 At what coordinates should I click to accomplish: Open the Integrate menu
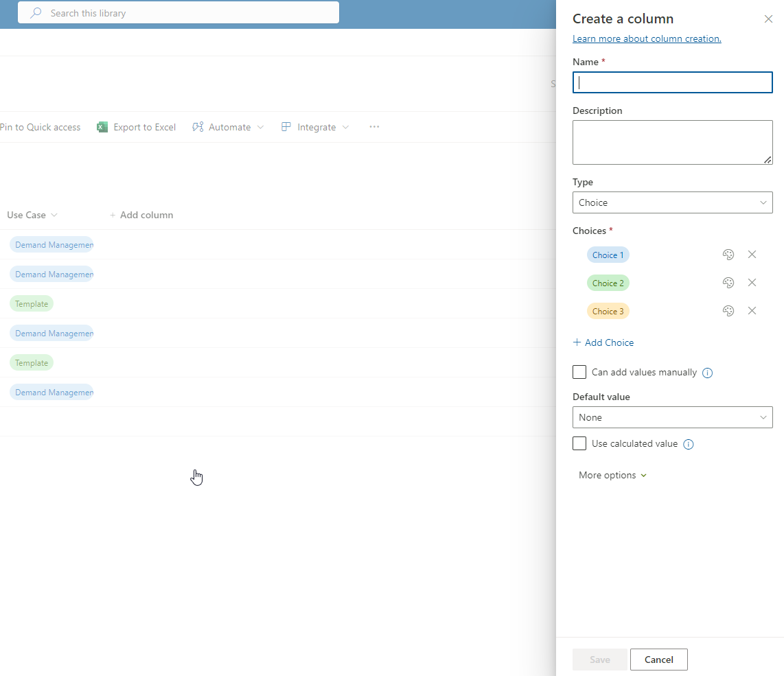[315, 127]
